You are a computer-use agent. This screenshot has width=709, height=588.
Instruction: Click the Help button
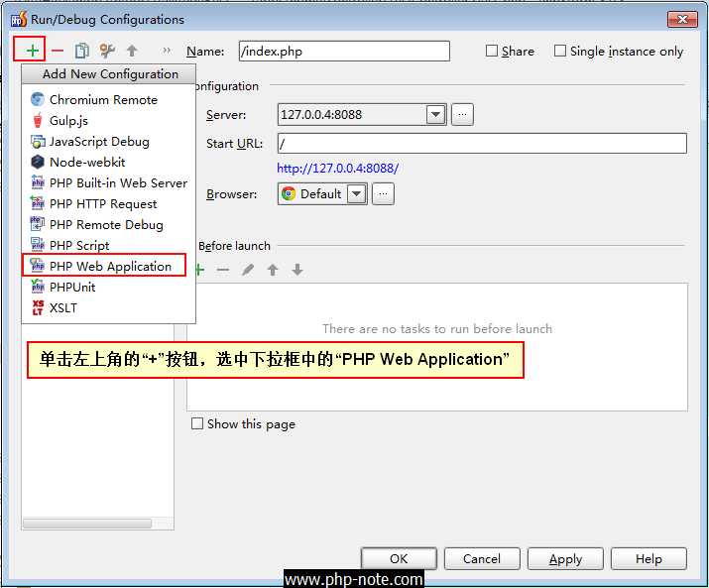(649, 558)
